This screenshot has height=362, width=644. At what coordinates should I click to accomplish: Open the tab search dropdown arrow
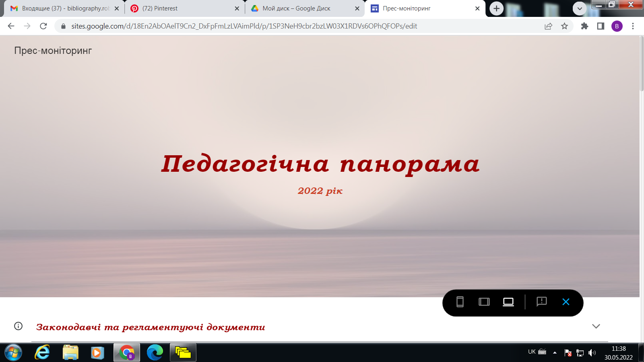click(x=579, y=8)
